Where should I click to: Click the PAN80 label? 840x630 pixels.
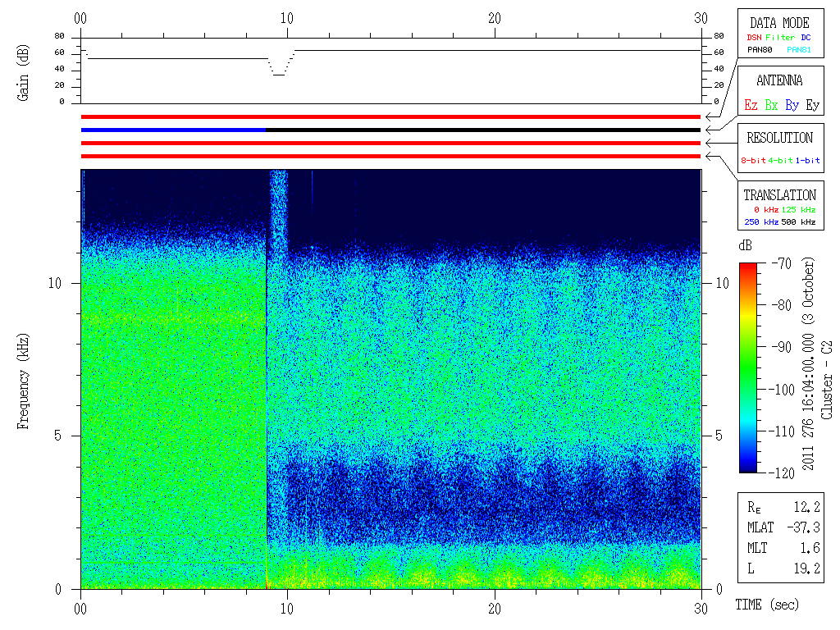click(760, 50)
